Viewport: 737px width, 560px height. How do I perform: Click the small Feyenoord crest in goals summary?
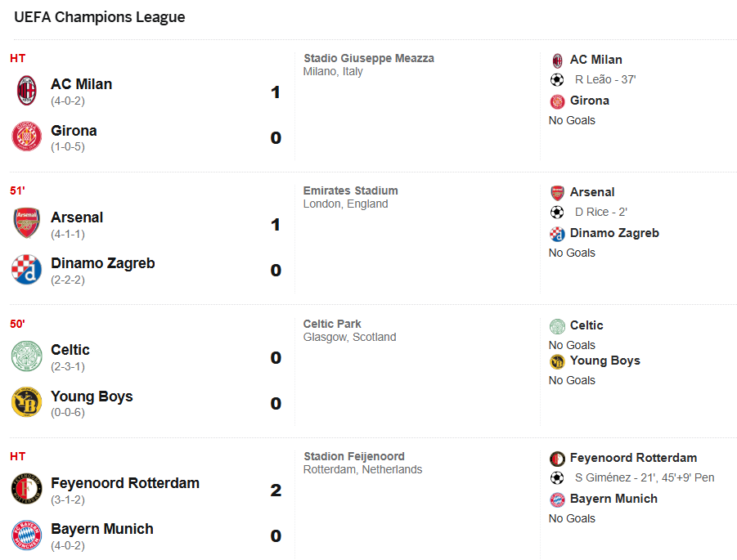[x=557, y=458]
